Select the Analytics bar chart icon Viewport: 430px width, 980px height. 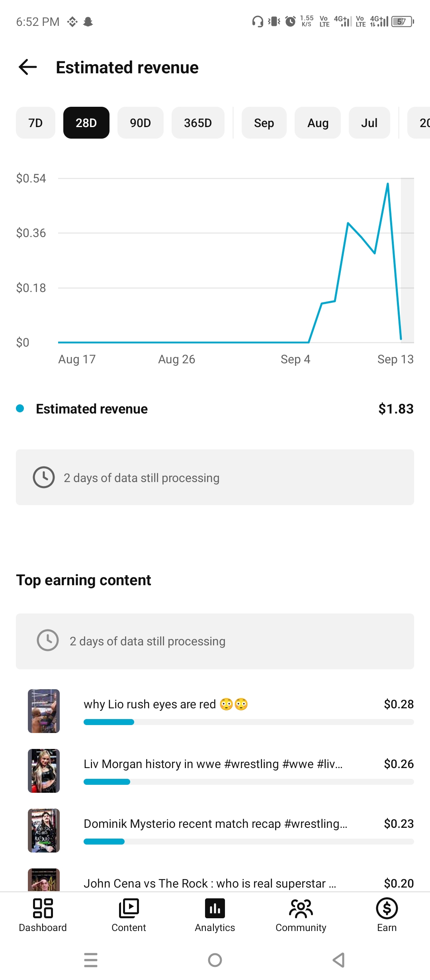(215, 908)
